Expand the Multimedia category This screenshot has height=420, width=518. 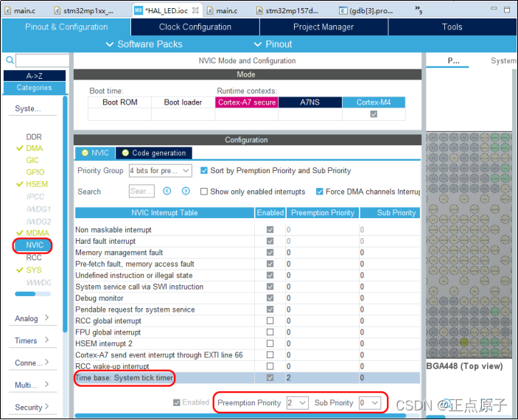click(x=32, y=385)
